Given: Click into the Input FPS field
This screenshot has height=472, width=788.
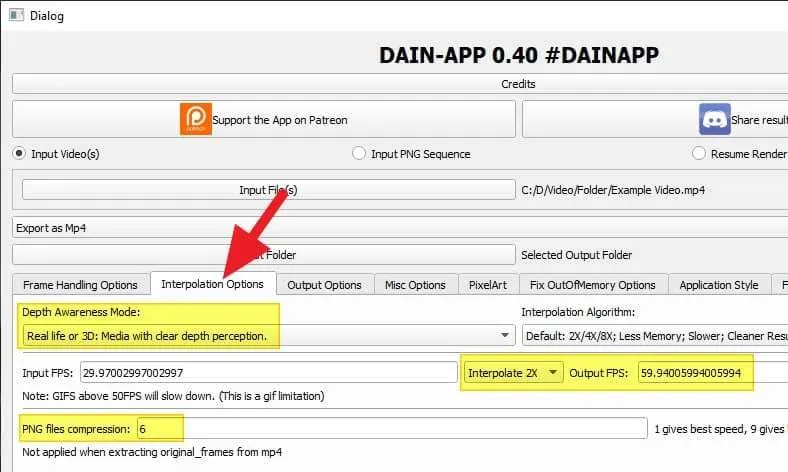Looking at the screenshot, I should pos(269,373).
